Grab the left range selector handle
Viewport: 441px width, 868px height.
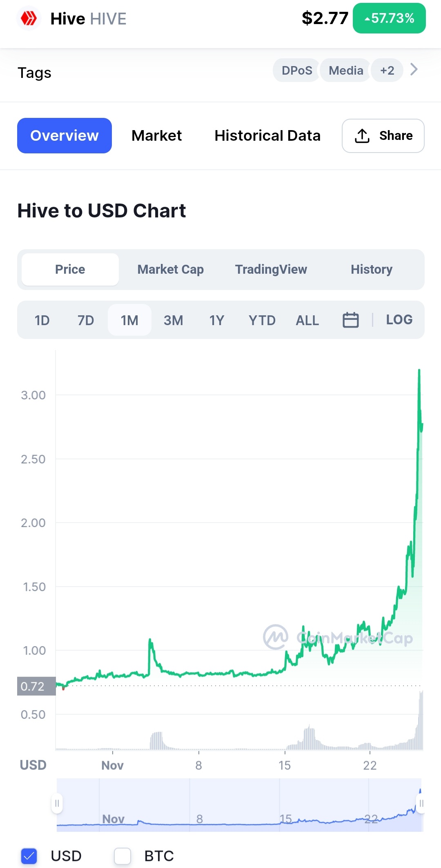tap(57, 804)
